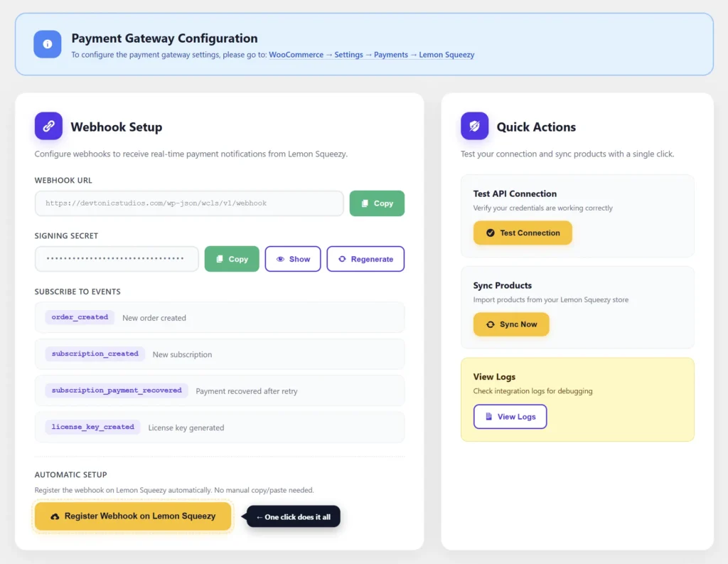Click the 'SUBSCRIBE TO EVENTS' label
Screen dimensions: 728x564
(x=77, y=292)
